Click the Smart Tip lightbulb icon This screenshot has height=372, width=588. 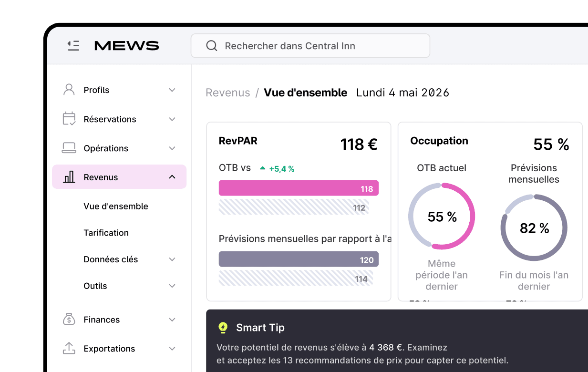223,328
